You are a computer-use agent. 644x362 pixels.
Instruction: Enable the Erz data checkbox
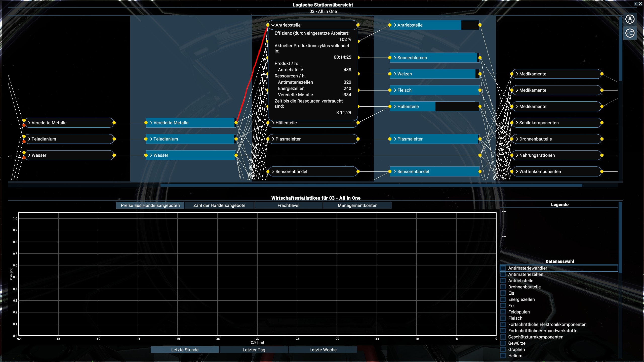pos(503,306)
